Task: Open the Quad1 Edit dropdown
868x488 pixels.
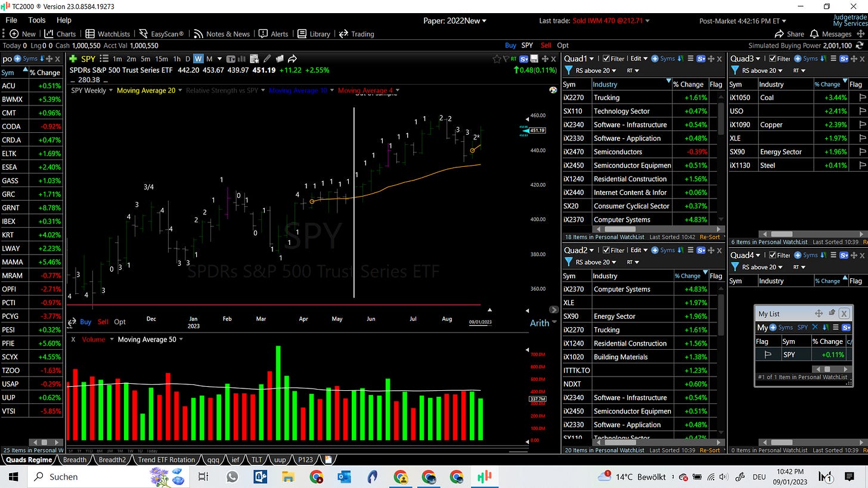Action: click(x=639, y=58)
